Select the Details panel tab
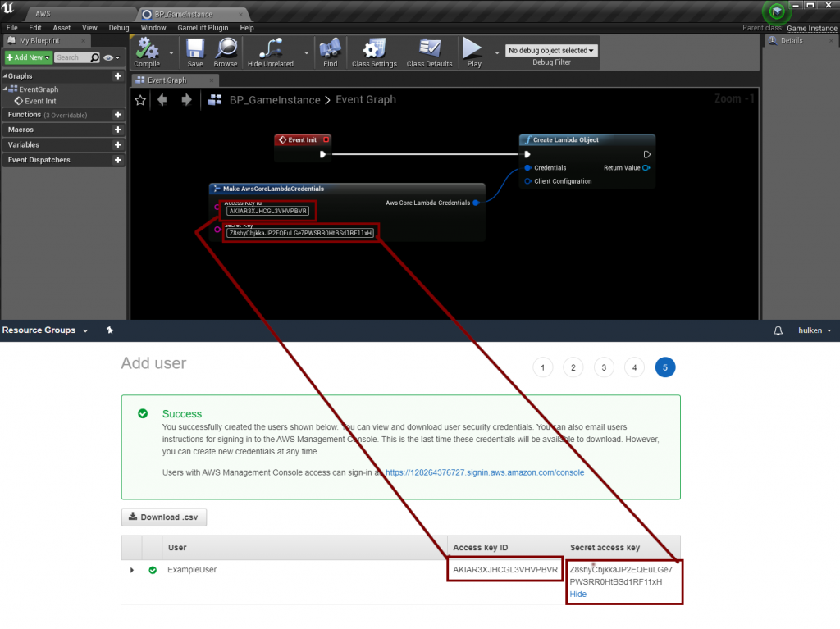This screenshot has height=629, width=840. click(792, 41)
